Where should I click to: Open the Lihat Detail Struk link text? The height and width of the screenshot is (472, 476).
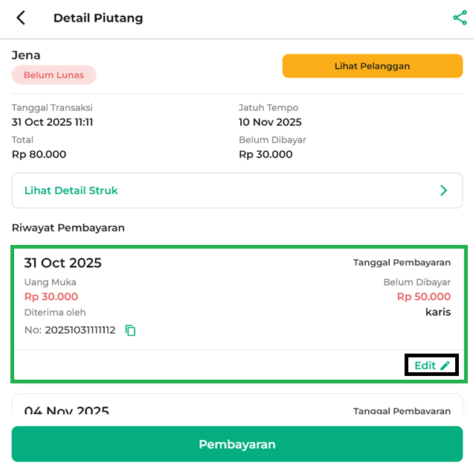pos(71,191)
